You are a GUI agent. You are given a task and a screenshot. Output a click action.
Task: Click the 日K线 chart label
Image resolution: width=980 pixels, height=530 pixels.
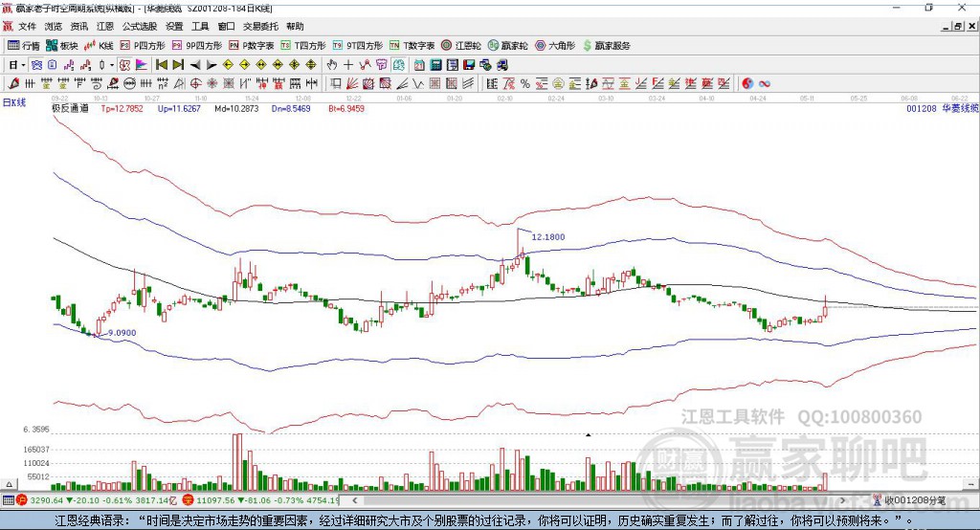[x=14, y=102]
